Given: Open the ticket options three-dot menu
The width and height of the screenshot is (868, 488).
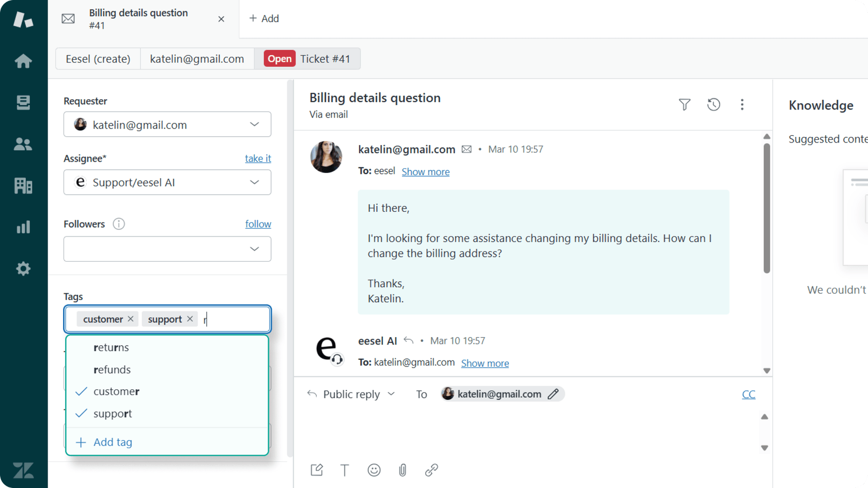Looking at the screenshot, I should click(x=742, y=104).
